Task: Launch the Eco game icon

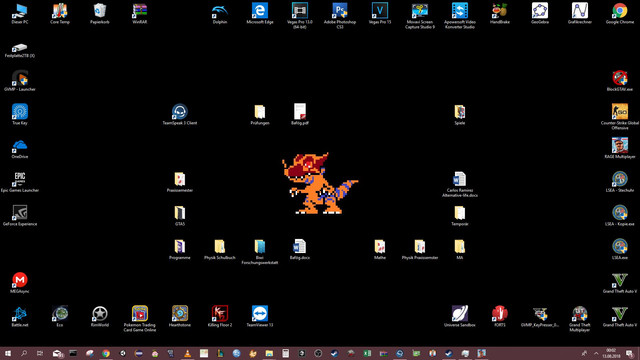Action: click(60, 316)
